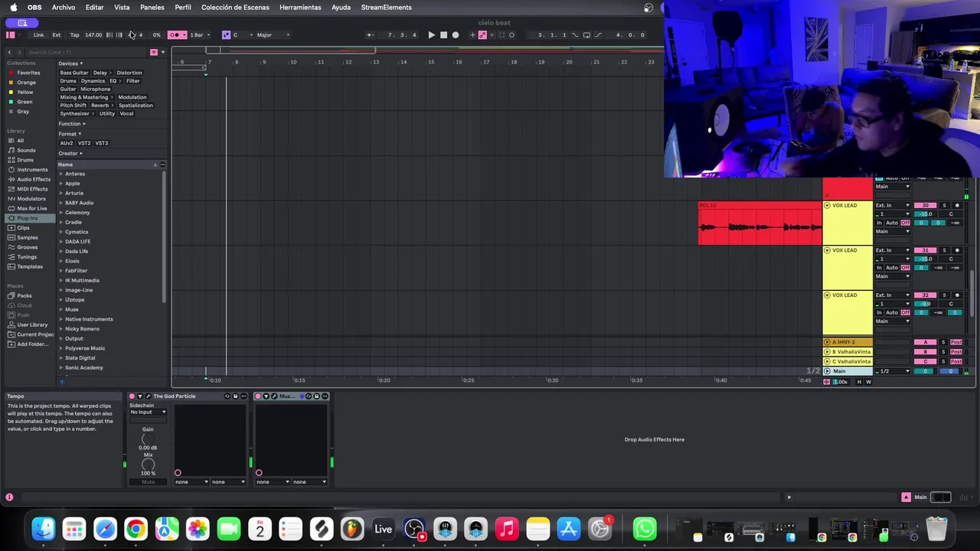This screenshot has height=551, width=980.
Task: Expand the Creator filter group
Action: [x=70, y=153]
